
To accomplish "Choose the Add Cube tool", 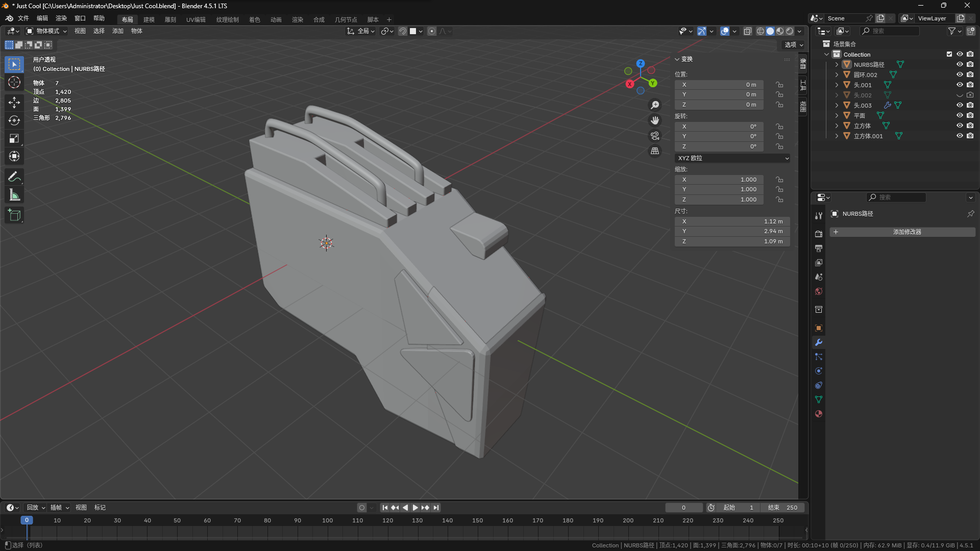I will (x=14, y=215).
